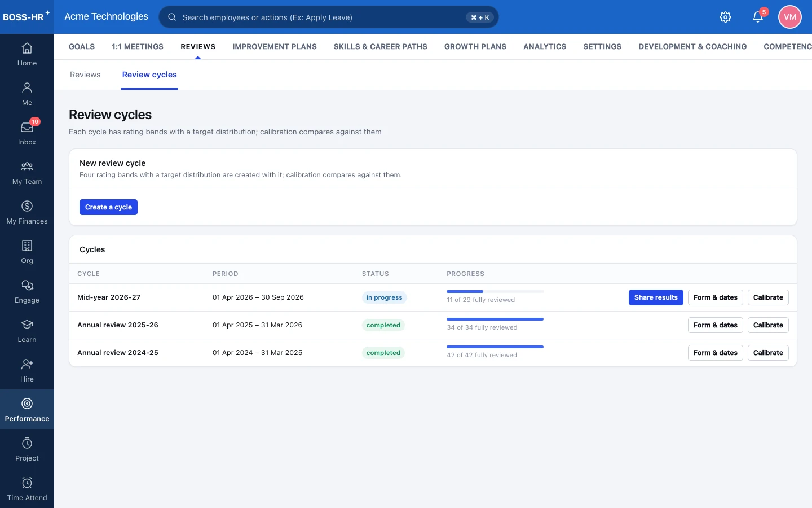Open the Learn graduation cap icon
Image resolution: width=812 pixels, height=508 pixels.
[27, 325]
